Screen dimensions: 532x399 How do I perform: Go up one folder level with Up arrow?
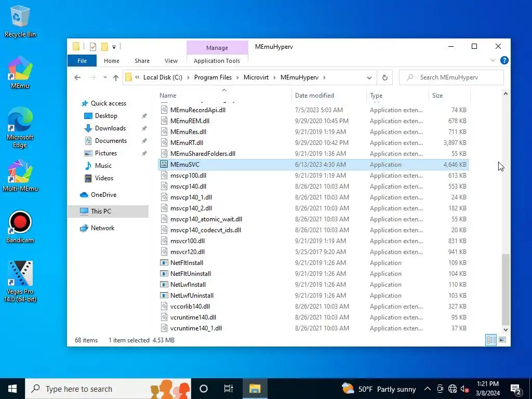pyautogui.click(x=116, y=77)
